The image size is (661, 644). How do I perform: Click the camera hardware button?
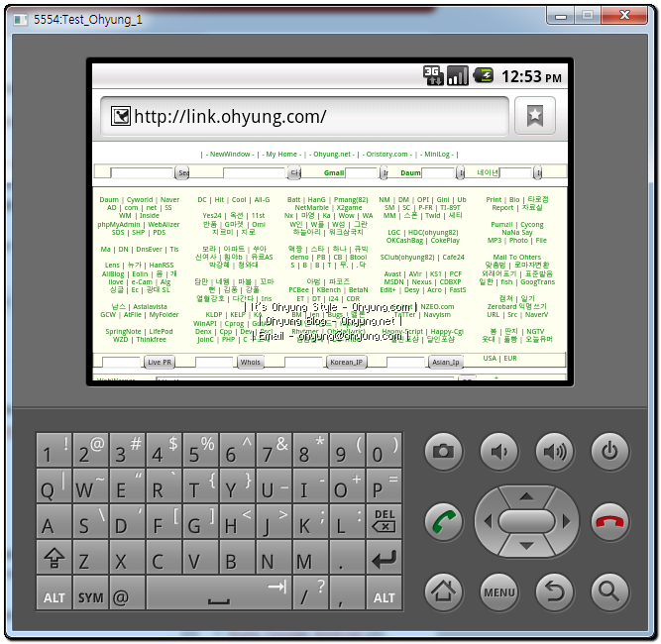click(x=444, y=452)
